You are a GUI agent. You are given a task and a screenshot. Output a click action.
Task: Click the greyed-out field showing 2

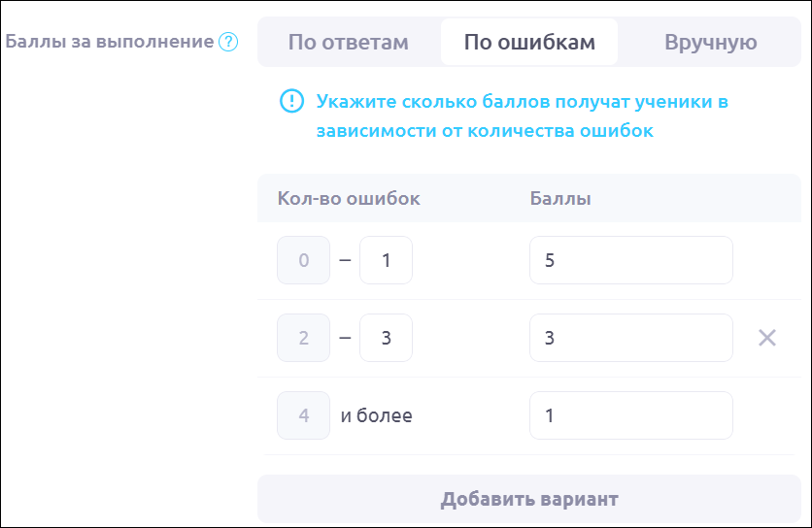tap(303, 338)
